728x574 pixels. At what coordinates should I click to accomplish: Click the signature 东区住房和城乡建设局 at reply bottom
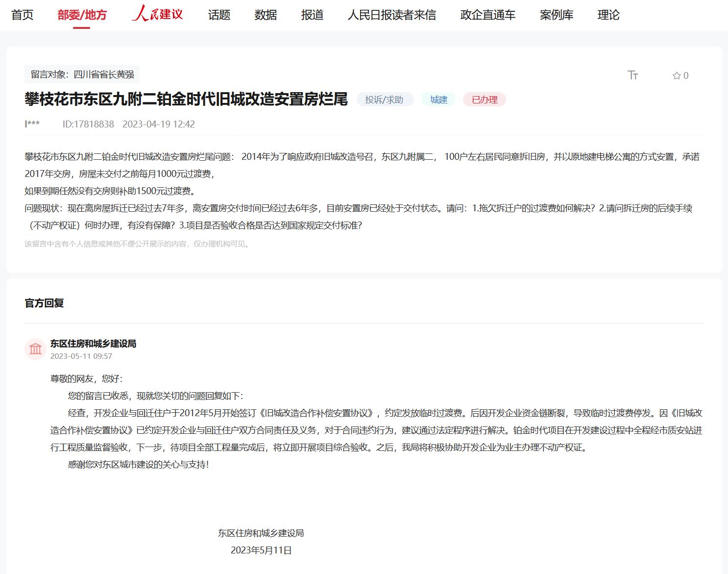[261, 533]
